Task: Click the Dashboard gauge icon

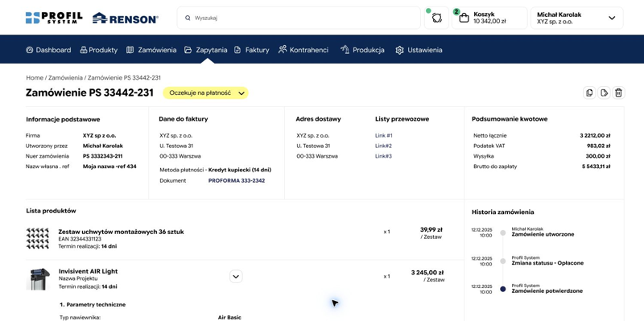Action: 29,50
